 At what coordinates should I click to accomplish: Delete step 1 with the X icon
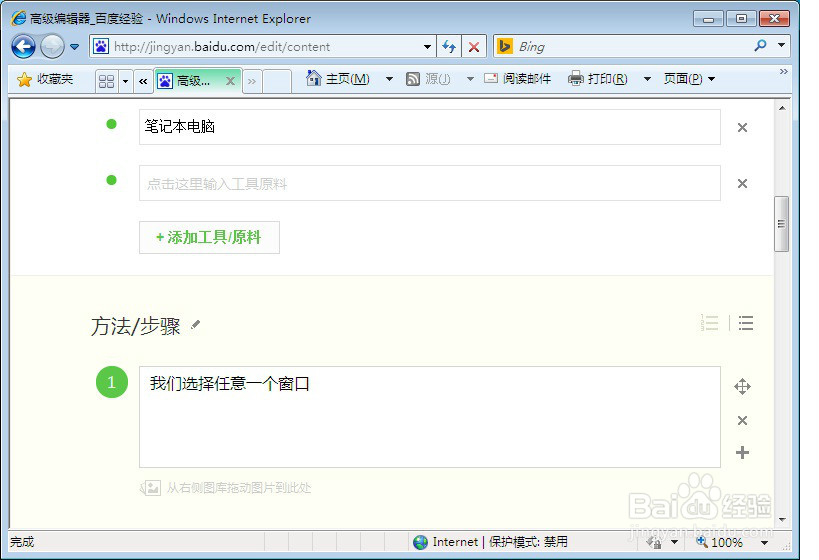click(x=742, y=421)
